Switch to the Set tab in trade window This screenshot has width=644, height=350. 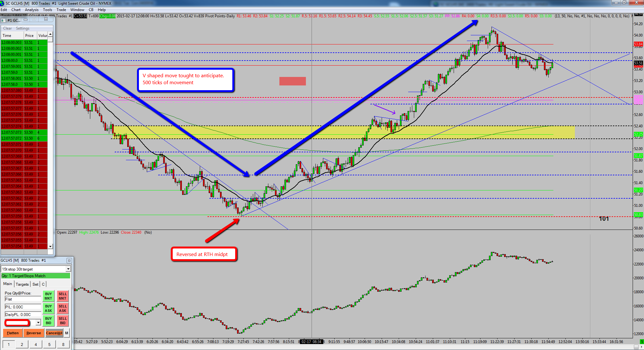[35, 284]
